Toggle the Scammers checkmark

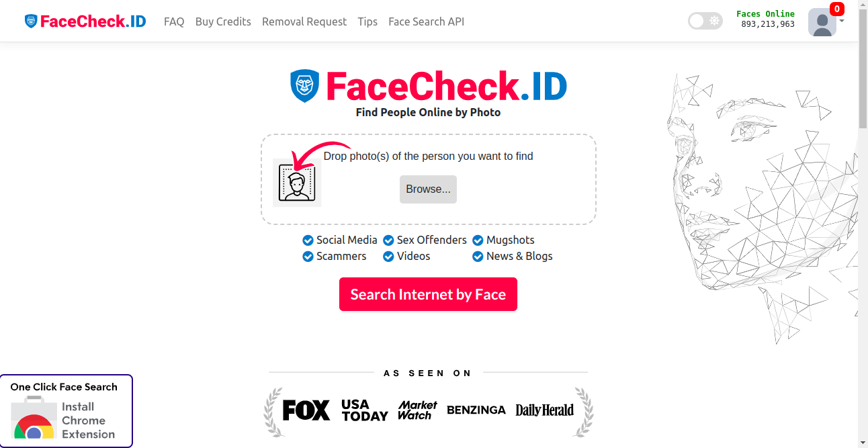click(x=308, y=257)
